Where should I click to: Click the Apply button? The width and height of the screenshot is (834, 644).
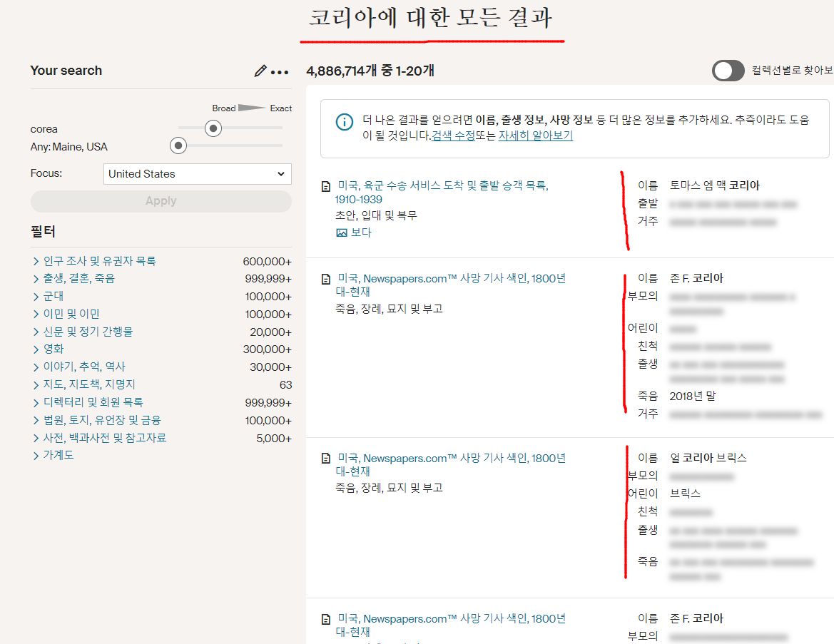pyautogui.click(x=161, y=200)
